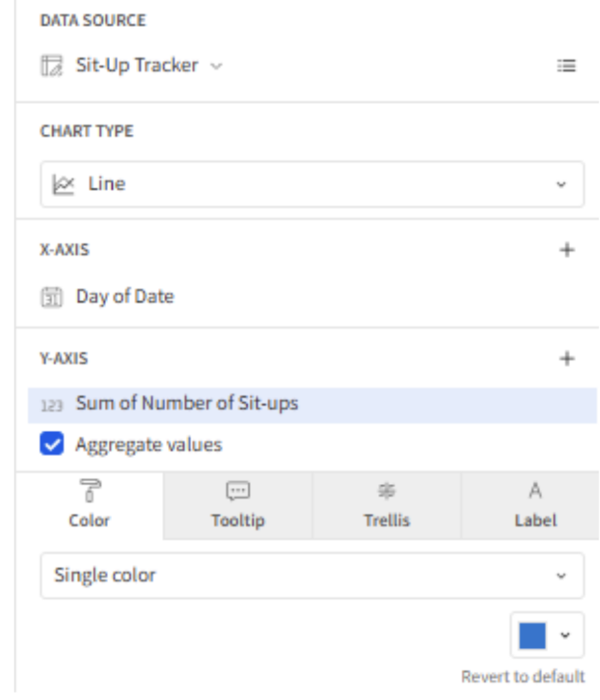Click the line chart icon in Chart Type
600x700 pixels.
(x=63, y=185)
